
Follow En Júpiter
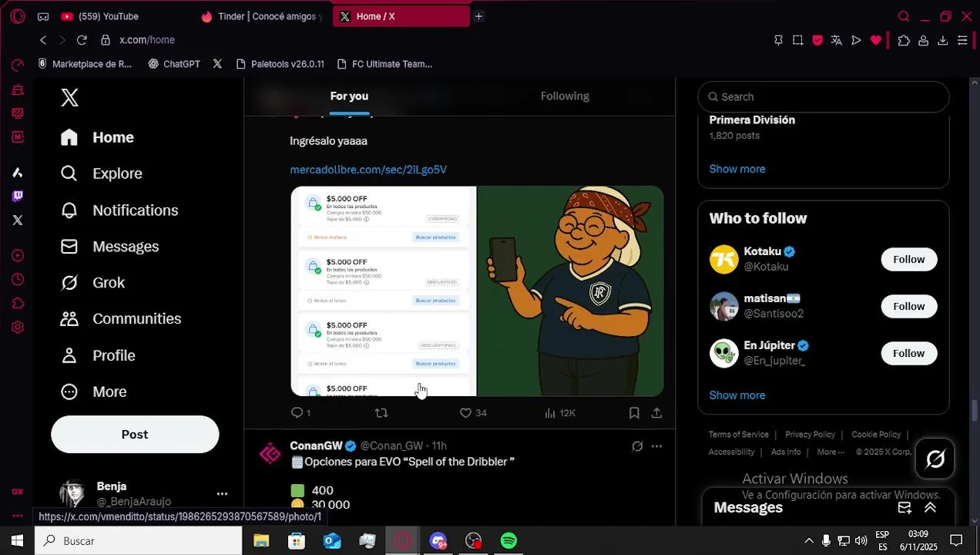click(x=909, y=354)
